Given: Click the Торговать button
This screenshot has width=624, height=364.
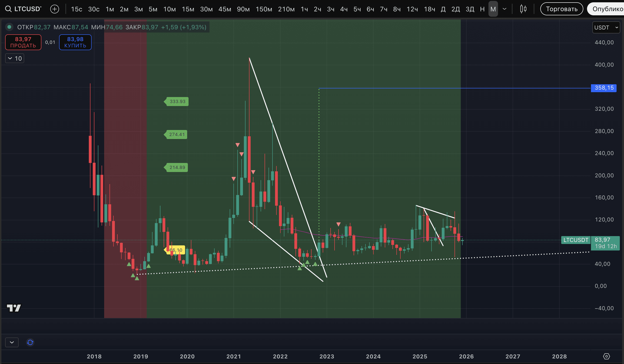Looking at the screenshot, I should [561, 9].
